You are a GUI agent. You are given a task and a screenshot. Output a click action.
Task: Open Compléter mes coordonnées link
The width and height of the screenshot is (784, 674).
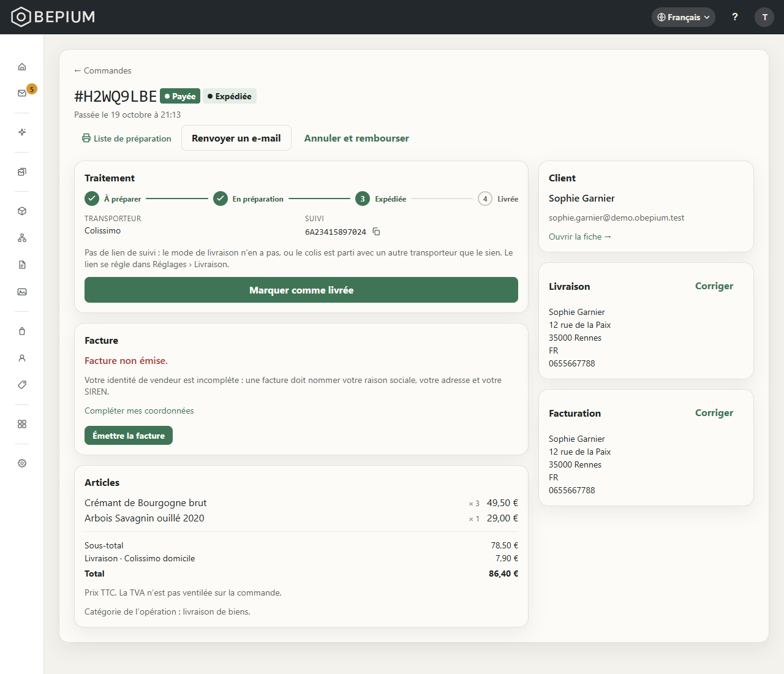[139, 411]
